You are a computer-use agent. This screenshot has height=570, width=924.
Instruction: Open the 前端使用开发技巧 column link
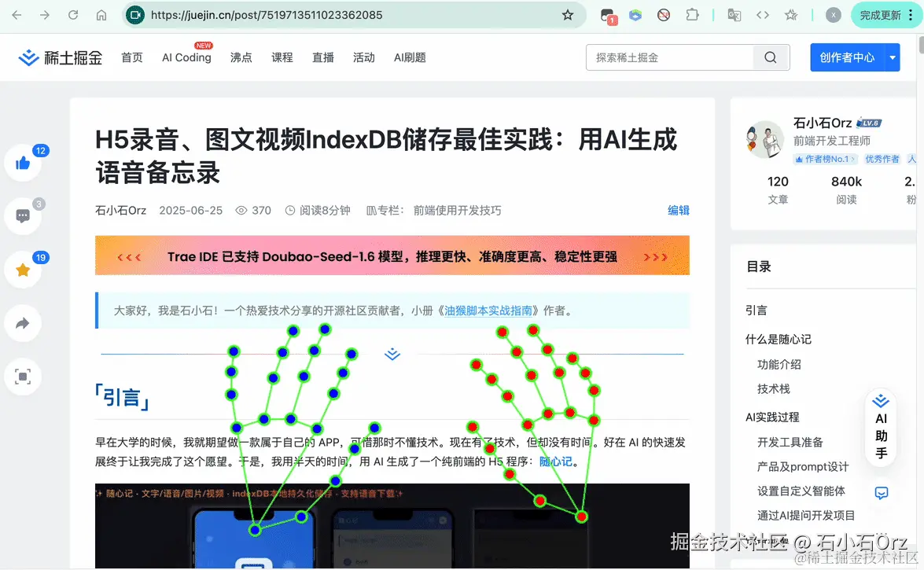(458, 211)
